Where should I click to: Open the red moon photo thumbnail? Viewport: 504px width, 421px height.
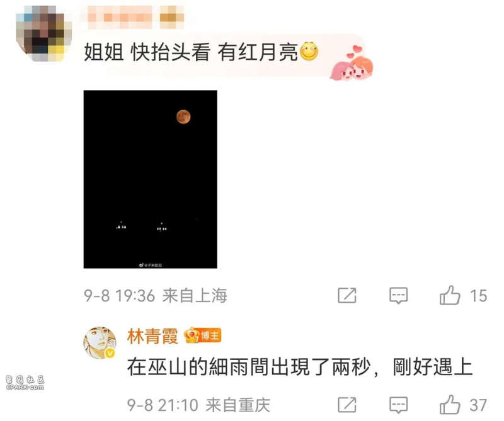coord(151,179)
